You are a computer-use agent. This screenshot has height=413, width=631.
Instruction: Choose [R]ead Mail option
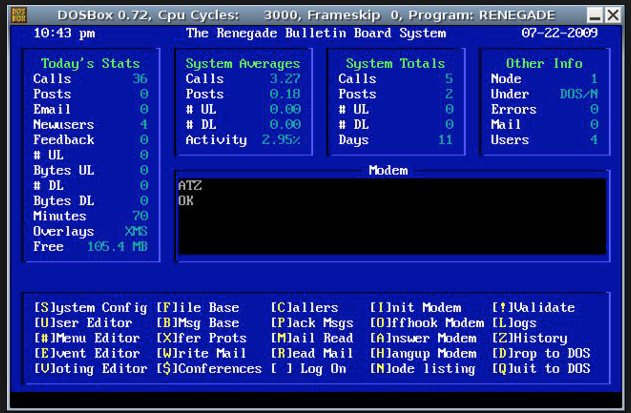coord(312,353)
